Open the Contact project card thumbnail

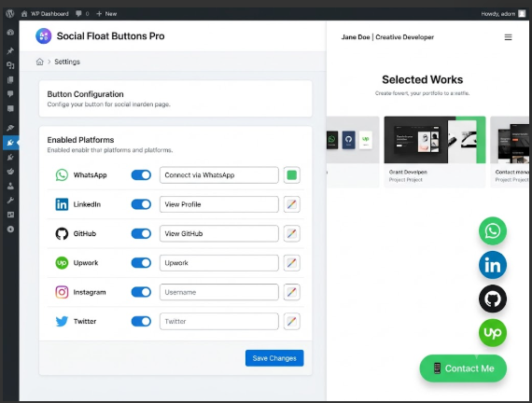click(x=510, y=140)
